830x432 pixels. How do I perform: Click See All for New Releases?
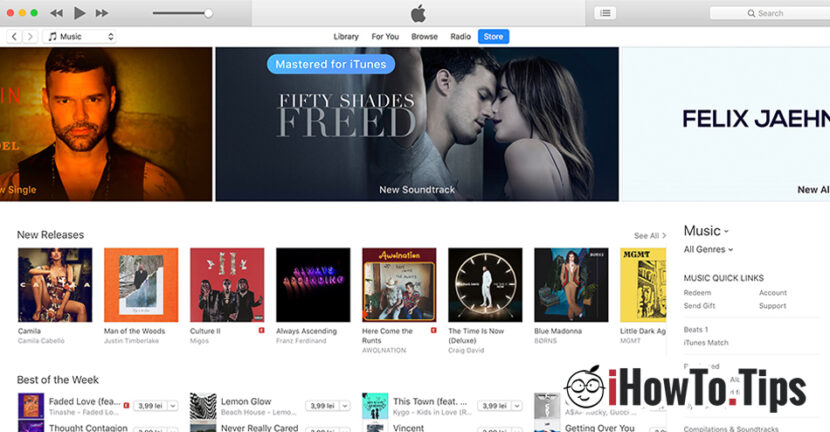[649, 236]
